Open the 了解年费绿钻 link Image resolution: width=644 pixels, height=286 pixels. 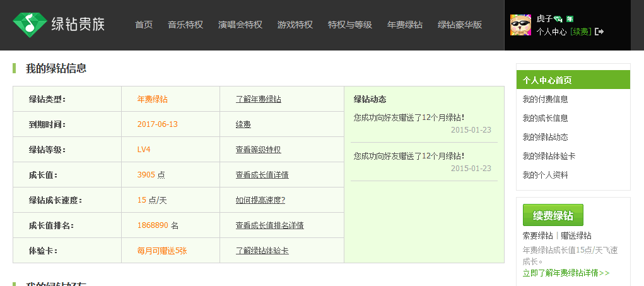pos(259,99)
